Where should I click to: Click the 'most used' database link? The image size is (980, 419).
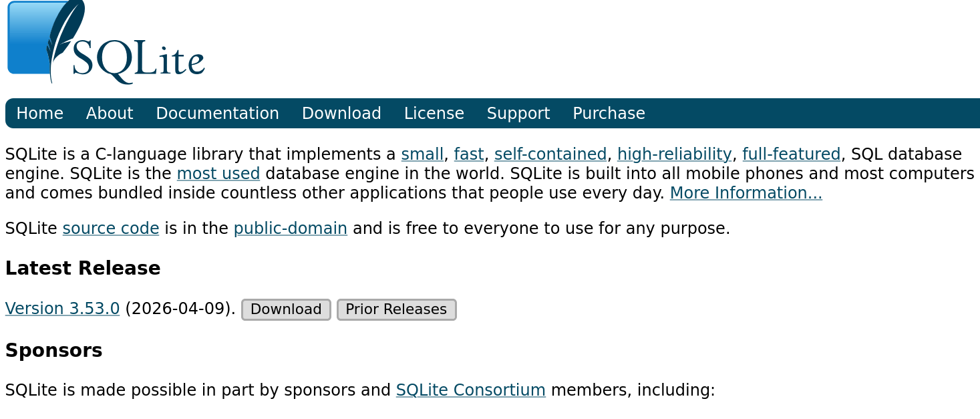coord(218,173)
